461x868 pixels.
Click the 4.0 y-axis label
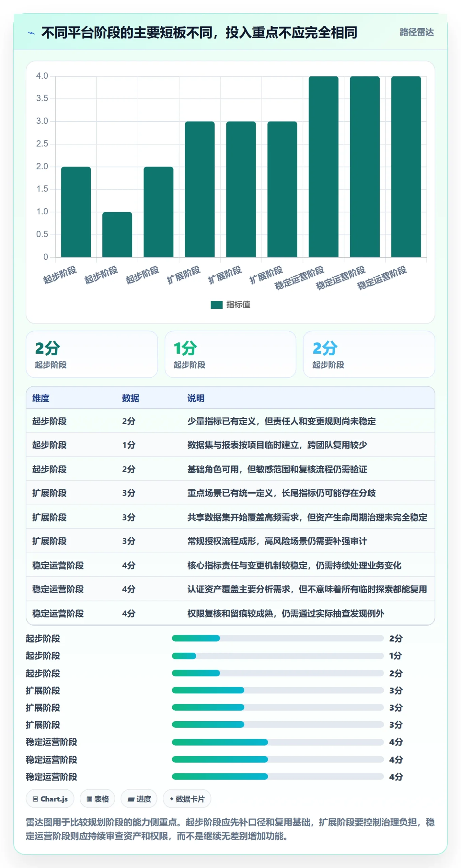(x=42, y=76)
